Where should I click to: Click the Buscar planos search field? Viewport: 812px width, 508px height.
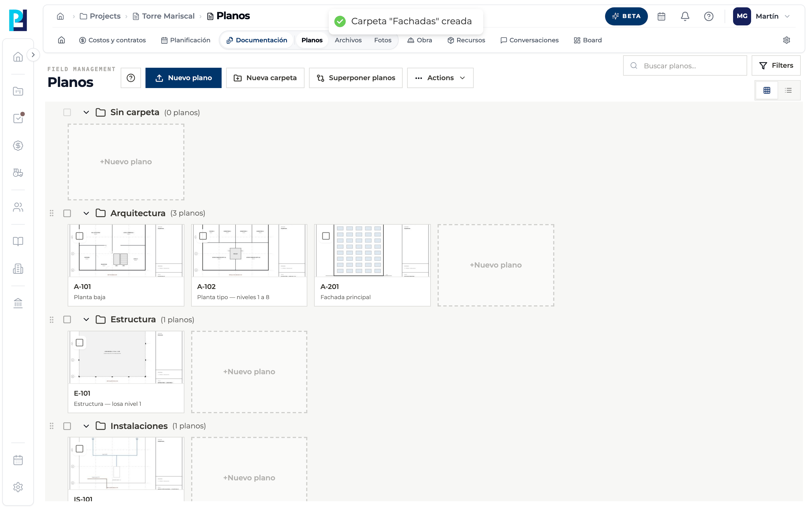[x=685, y=65]
